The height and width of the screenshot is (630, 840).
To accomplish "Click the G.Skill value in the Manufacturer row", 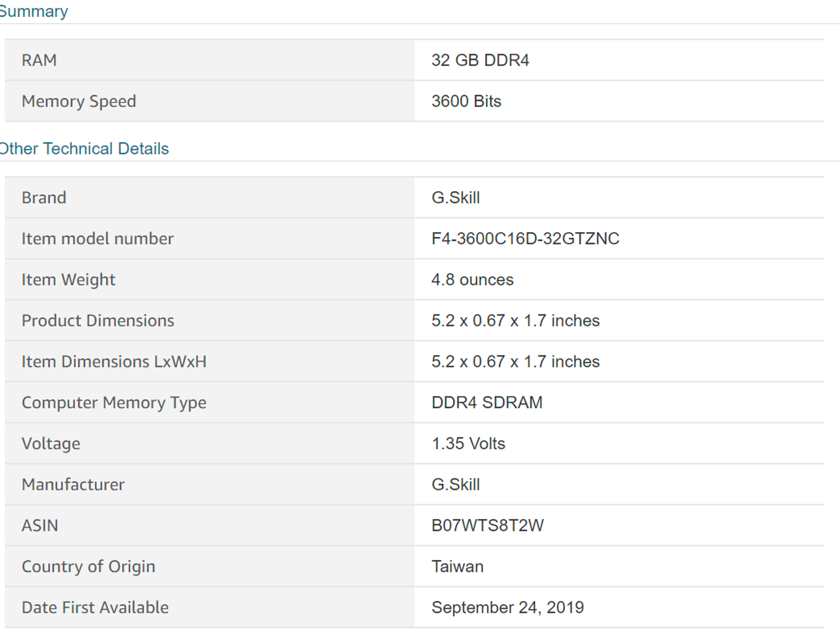I will 456,484.
